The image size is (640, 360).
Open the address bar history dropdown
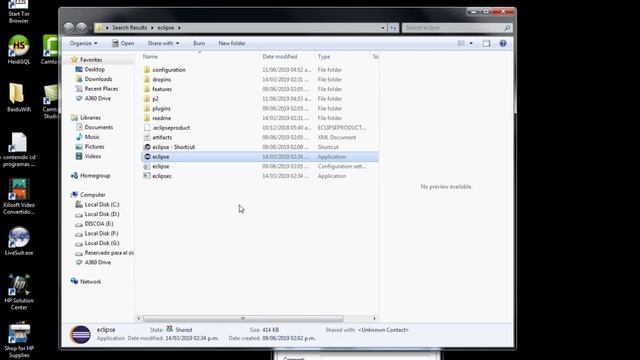[x=383, y=28]
